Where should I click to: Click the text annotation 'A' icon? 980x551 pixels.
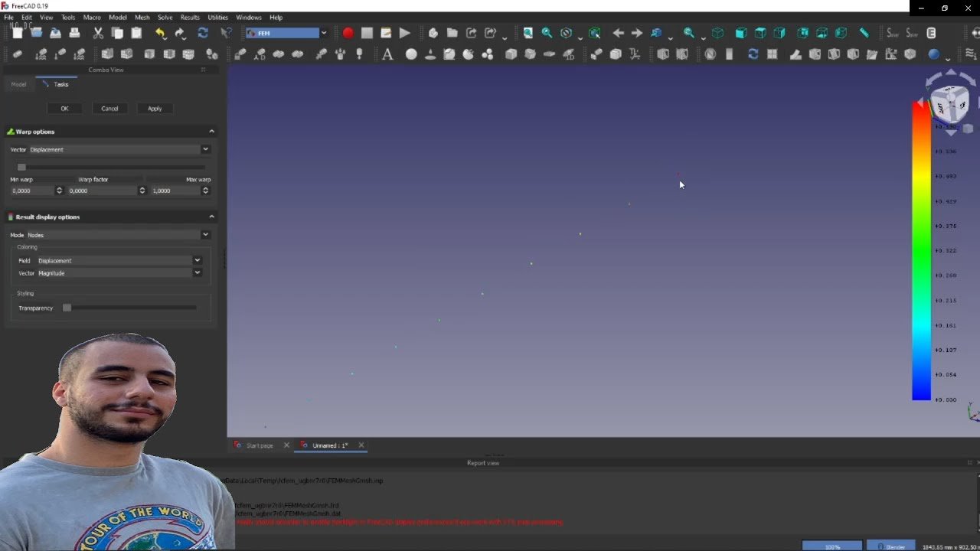[387, 54]
